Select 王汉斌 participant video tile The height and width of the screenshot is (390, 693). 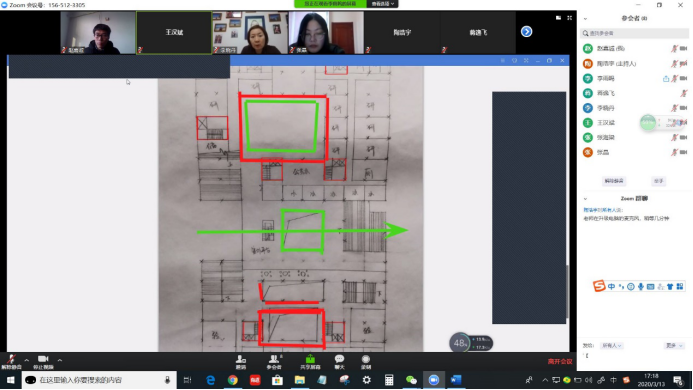174,32
